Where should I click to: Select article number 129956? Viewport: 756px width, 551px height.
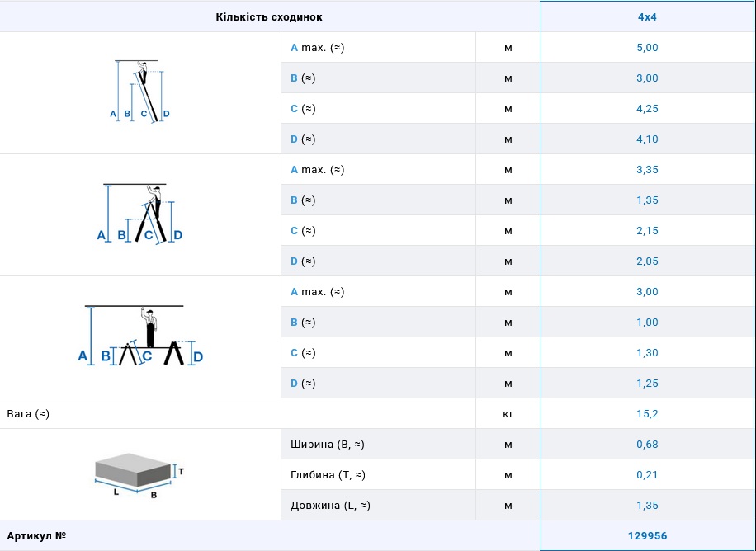coord(647,536)
